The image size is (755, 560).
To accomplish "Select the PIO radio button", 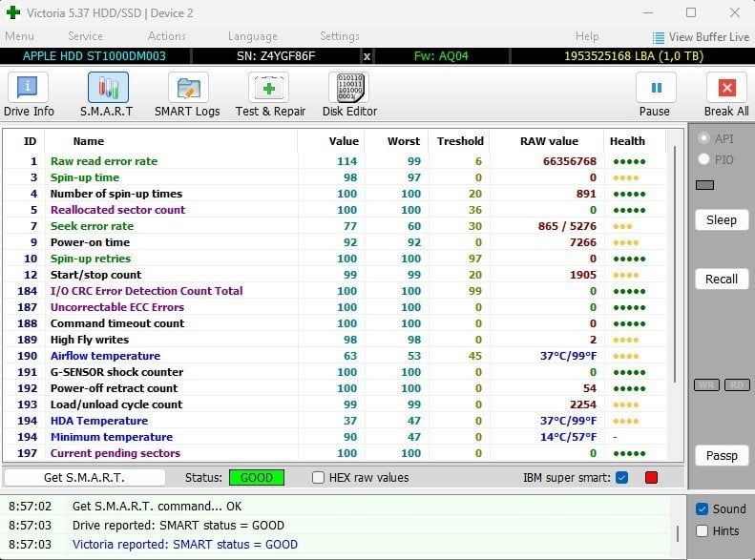I will click(x=704, y=159).
